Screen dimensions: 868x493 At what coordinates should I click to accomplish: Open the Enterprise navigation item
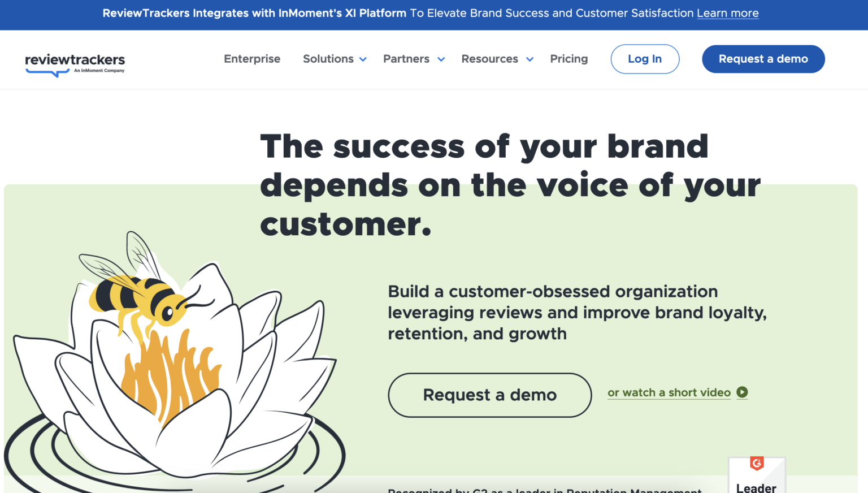coord(252,59)
